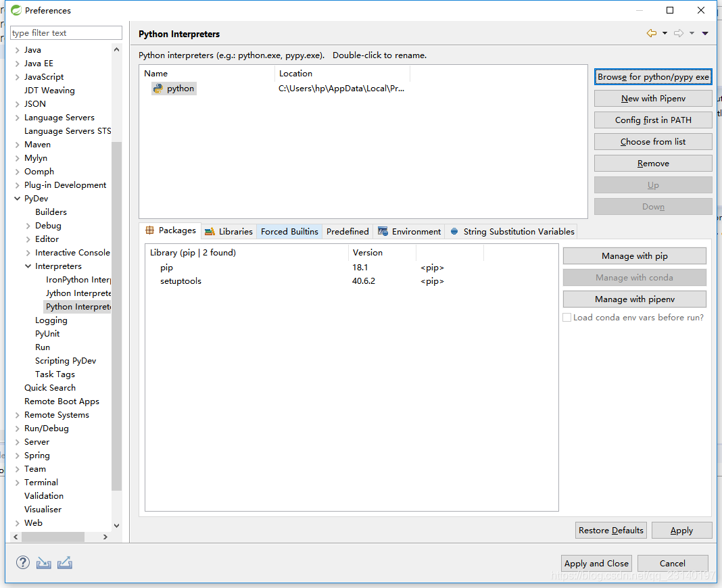Expand the Java EE tree node
Image resolution: width=722 pixels, height=588 pixels.
pos(17,64)
